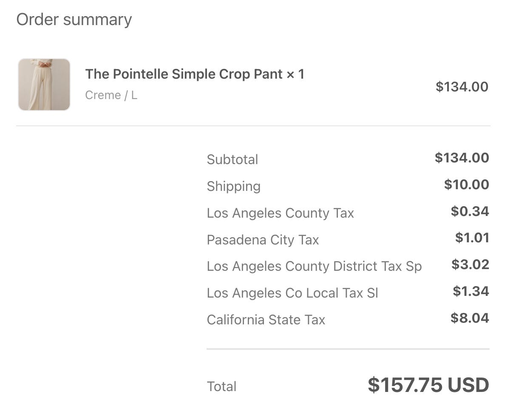Click the $134.00 item price

pos(462,87)
